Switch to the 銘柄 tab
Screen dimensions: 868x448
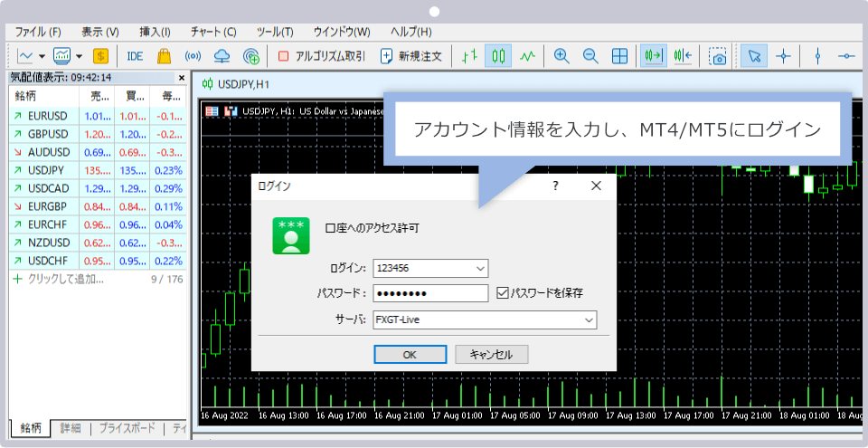click(31, 427)
